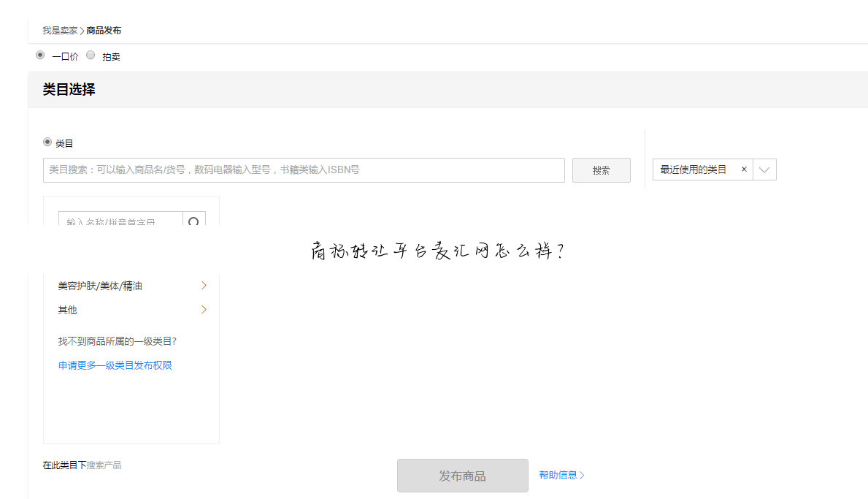Open the 帮助信息 arrow link
This screenshot has width=868, height=499.
(561, 475)
